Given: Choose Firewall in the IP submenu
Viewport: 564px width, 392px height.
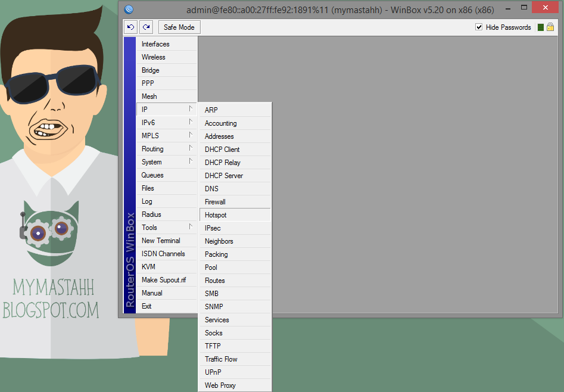Looking at the screenshot, I should [235, 201].
